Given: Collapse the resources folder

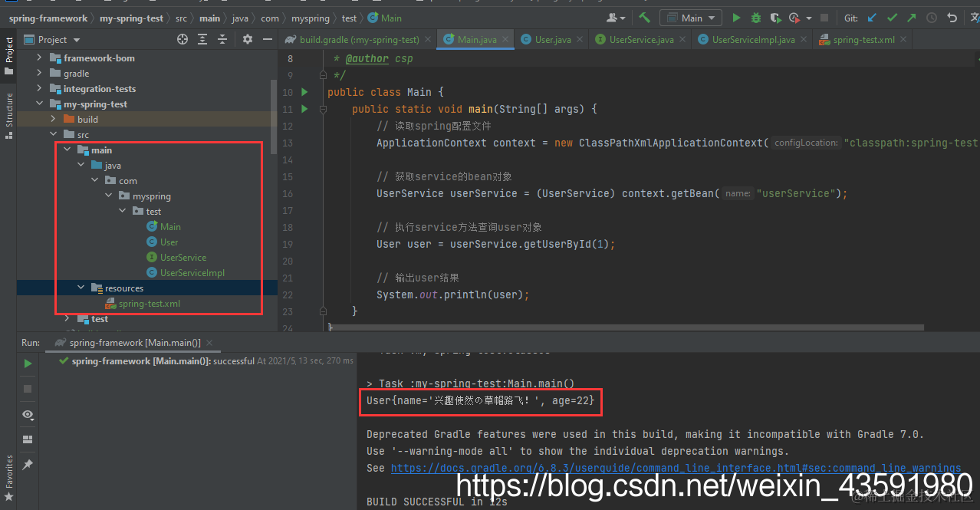Looking at the screenshot, I should tap(81, 288).
